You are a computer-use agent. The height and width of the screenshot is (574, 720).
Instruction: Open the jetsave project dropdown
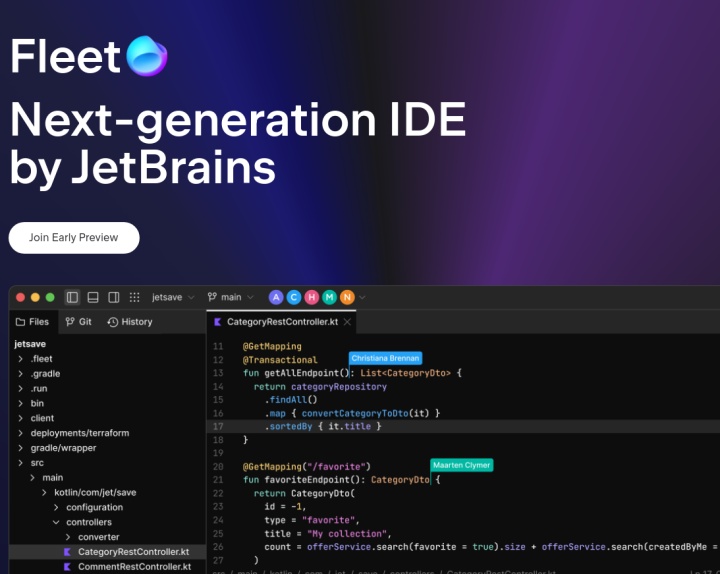coord(173,298)
